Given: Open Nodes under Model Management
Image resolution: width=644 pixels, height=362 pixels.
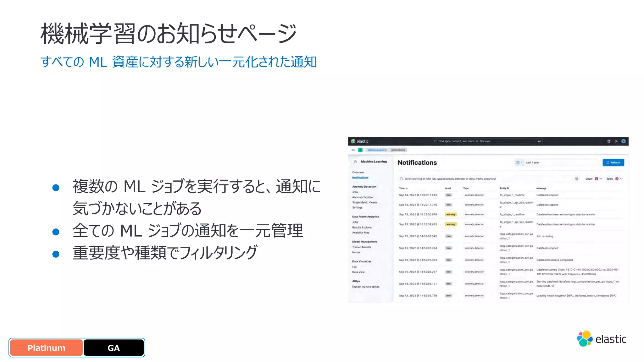Looking at the screenshot, I should pos(356,252).
